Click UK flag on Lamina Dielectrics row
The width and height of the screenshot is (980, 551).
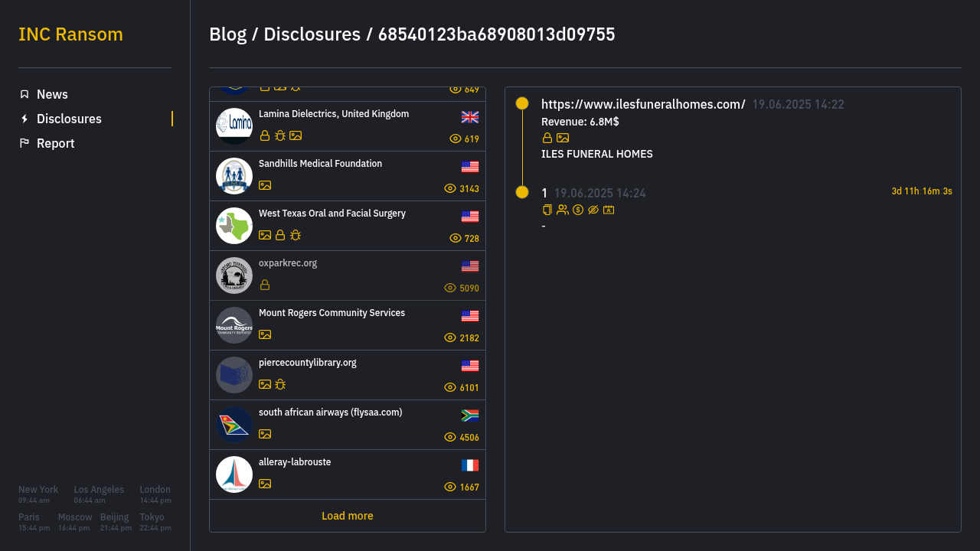coord(470,117)
